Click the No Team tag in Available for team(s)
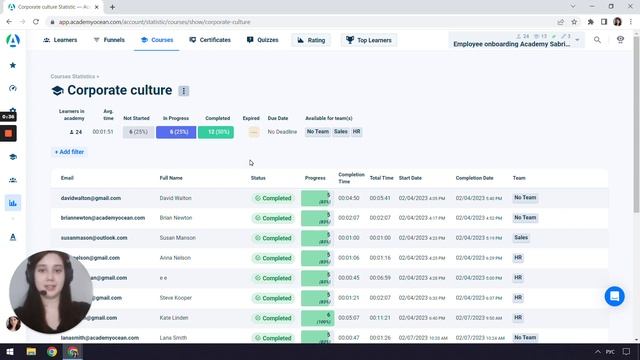The width and height of the screenshot is (640, 360). pos(318,131)
